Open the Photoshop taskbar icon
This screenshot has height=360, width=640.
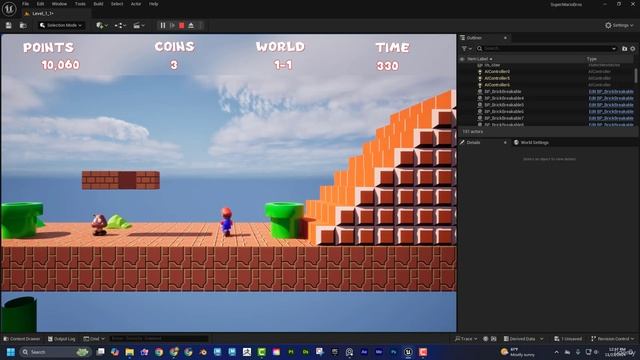[393, 352]
